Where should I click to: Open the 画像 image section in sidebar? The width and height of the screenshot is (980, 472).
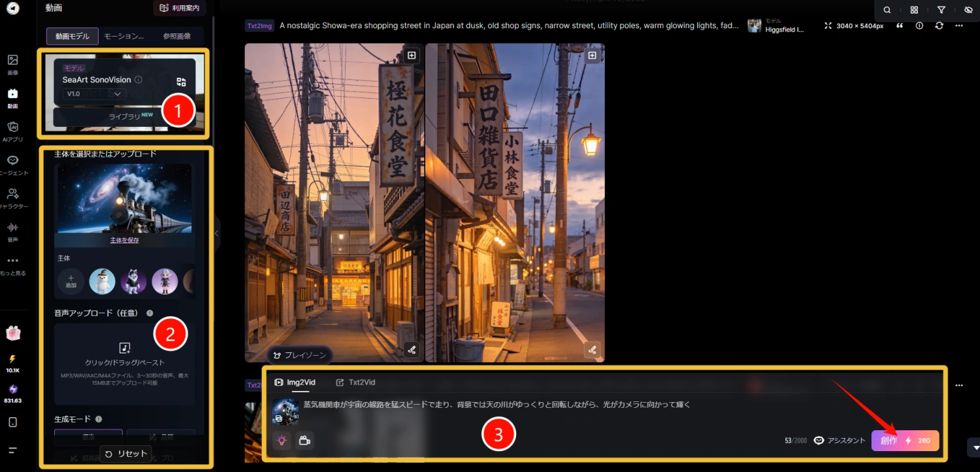tap(12, 64)
